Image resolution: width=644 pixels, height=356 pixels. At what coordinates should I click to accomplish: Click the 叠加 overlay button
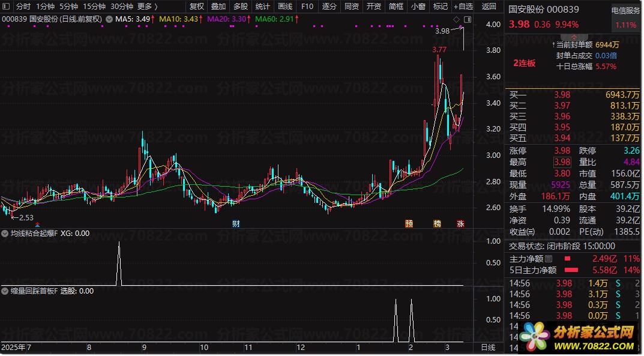(x=218, y=7)
